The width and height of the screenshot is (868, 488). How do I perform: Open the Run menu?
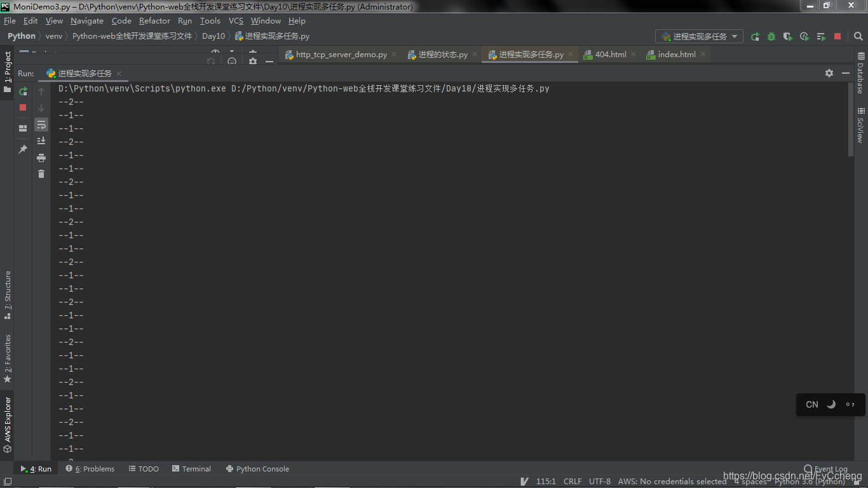(x=185, y=21)
